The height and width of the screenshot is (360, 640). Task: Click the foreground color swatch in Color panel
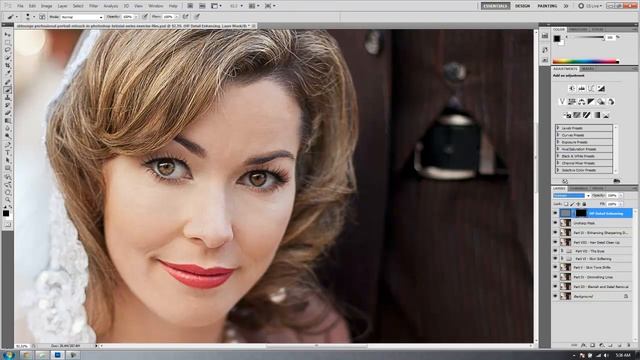pos(557,39)
